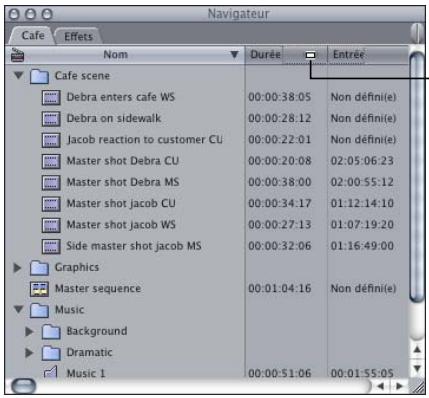This screenshot has height=398, width=429.
Task: Click the vertical scrollbar thumb
Action: pos(417,177)
